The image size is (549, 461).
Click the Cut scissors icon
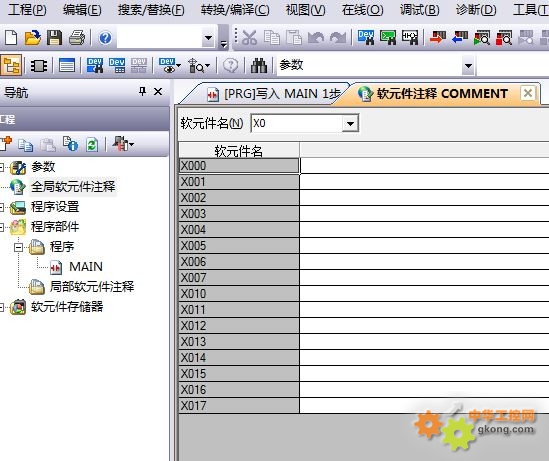pyautogui.click(x=249, y=37)
